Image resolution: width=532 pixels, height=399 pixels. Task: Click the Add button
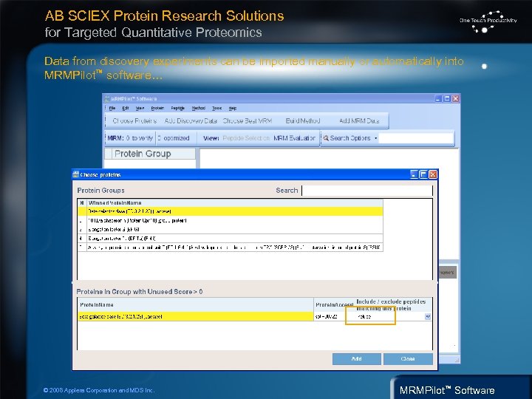pyautogui.click(x=357, y=359)
